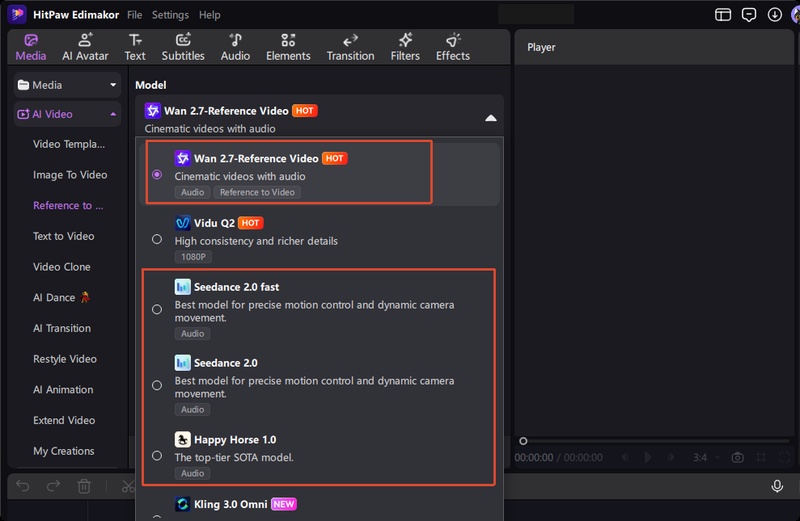The height and width of the screenshot is (521, 800).
Task: Select the Vidu Q2 radio button
Action: (157, 239)
